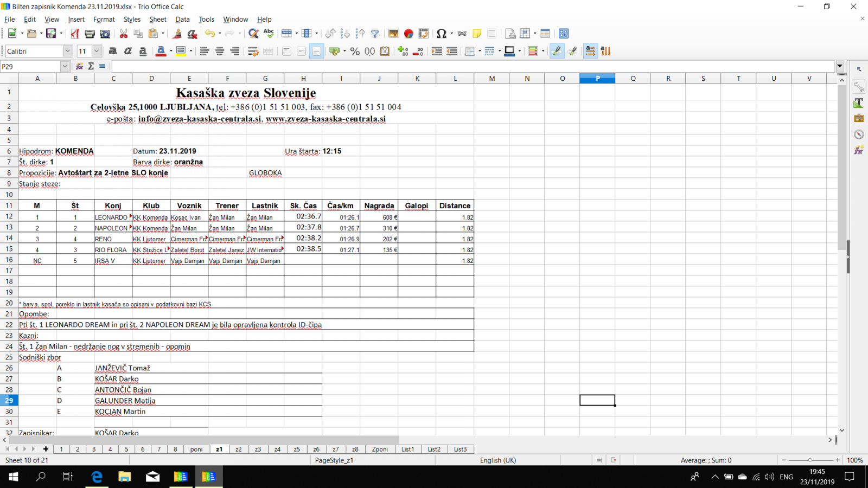Open the font name dropdown Calibri

pyautogui.click(x=67, y=51)
